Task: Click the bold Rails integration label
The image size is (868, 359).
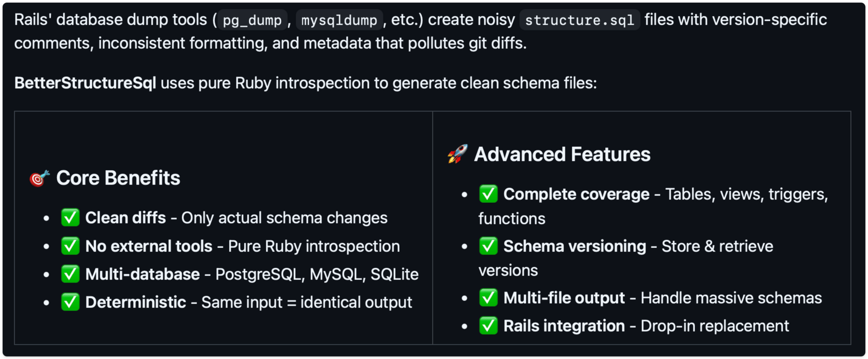Action: [564, 326]
